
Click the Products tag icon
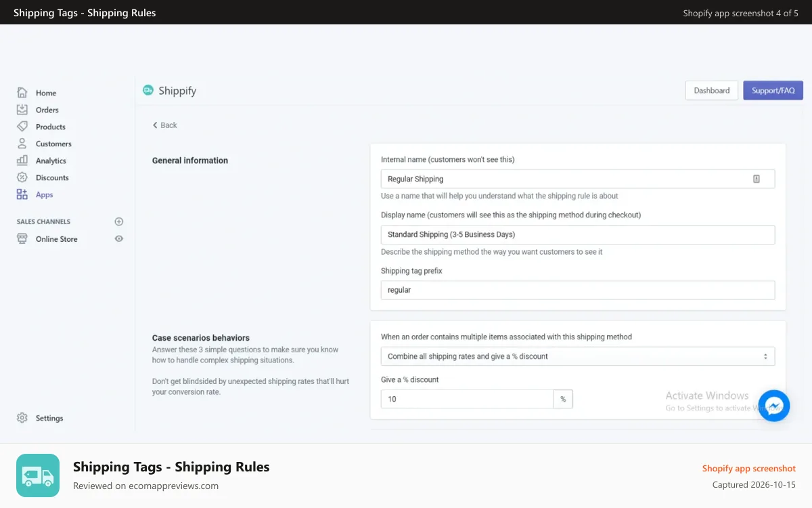(22, 127)
